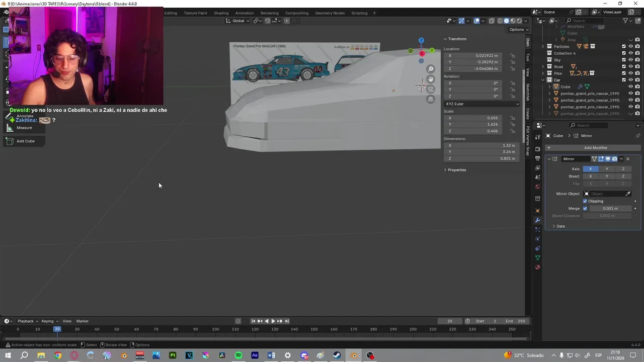Switch perspective/orthographic grid icon
This screenshot has height=362, width=644.
click(x=431, y=99)
